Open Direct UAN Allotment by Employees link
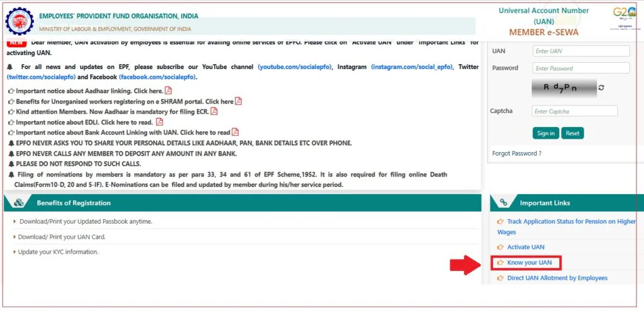 (x=557, y=278)
